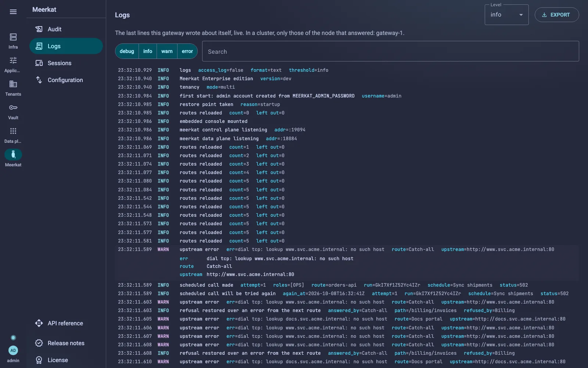
Task: Click the restore point taken log line
Action: [x=347, y=105]
